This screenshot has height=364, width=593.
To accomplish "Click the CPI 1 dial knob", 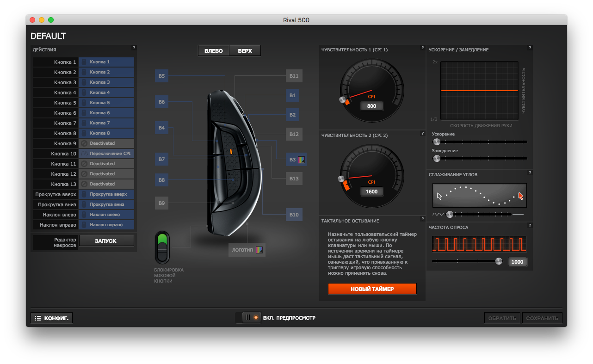I will [x=342, y=99].
